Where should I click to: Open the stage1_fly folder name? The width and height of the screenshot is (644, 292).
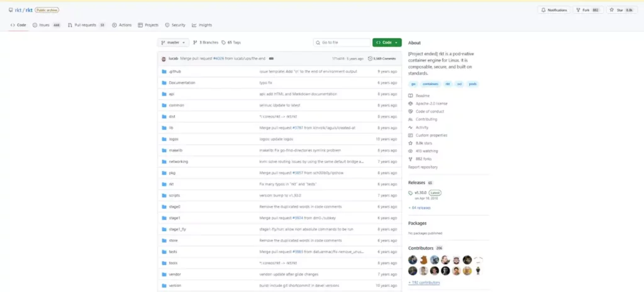(177, 229)
